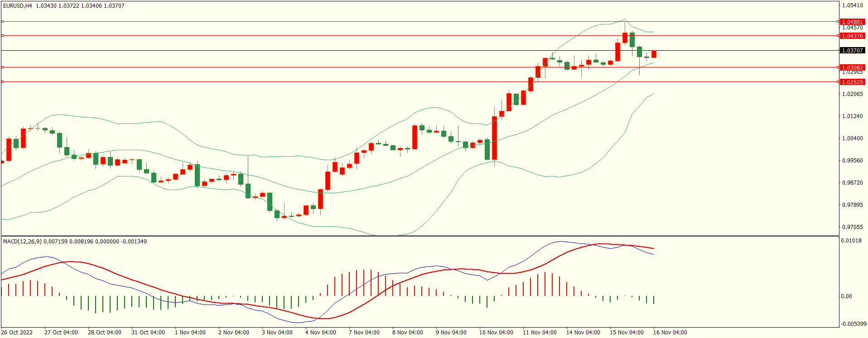Viewport: 868px width, 338px height.
Task: Select the 1 Nov 04:00 time axis label
Action: click(x=190, y=333)
